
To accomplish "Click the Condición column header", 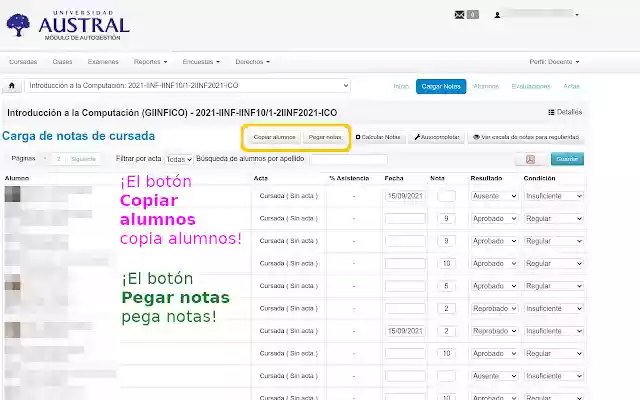I will (539, 178).
